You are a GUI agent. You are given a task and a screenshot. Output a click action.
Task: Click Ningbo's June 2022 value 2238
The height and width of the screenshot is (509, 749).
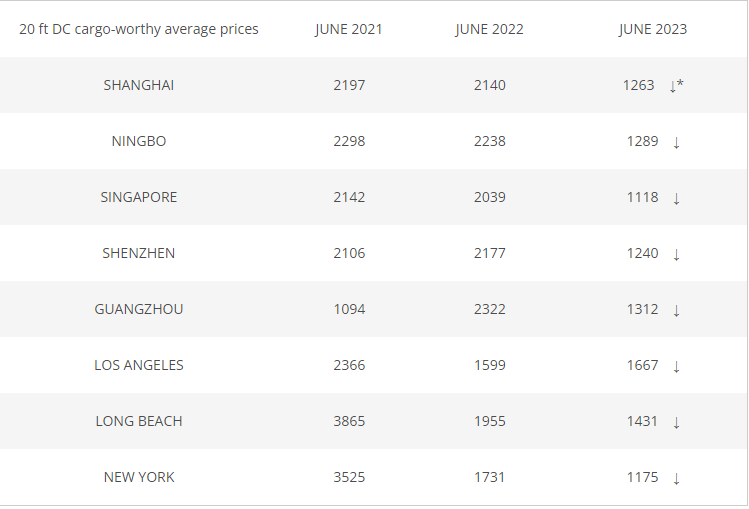pos(490,141)
